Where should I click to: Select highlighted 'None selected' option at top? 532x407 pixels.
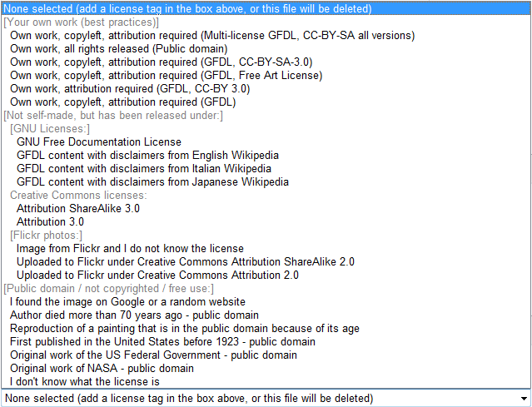pyautogui.click(x=187, y=8)
